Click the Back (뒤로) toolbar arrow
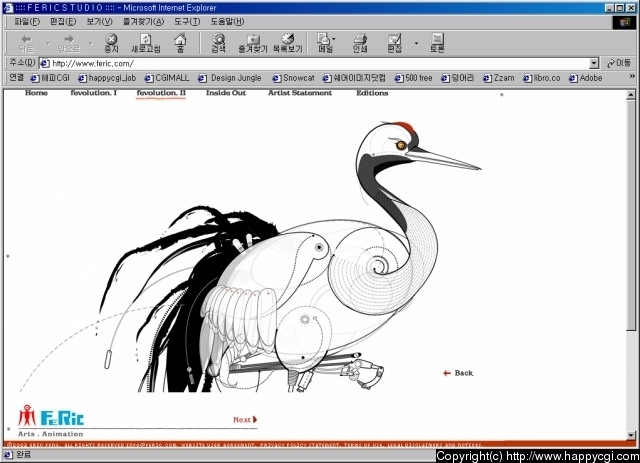This screenshot has width=640, height=463. tap(26, 43)
